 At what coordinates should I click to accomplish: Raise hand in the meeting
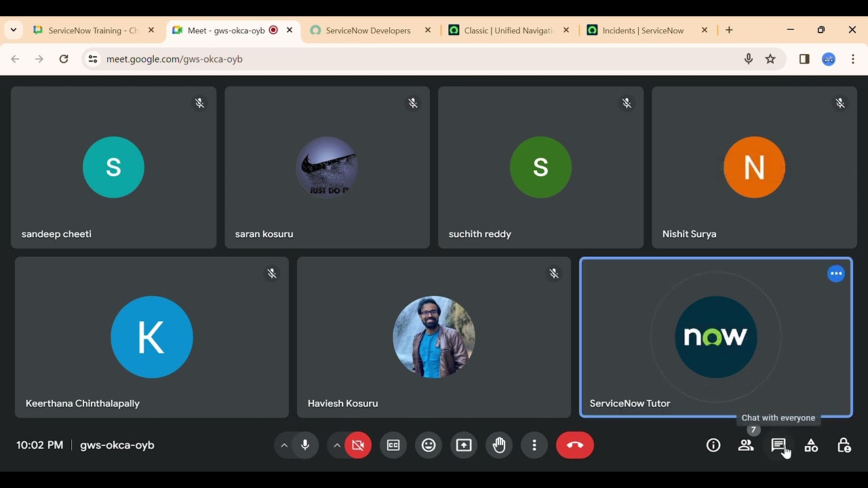[x=499, y=445]
